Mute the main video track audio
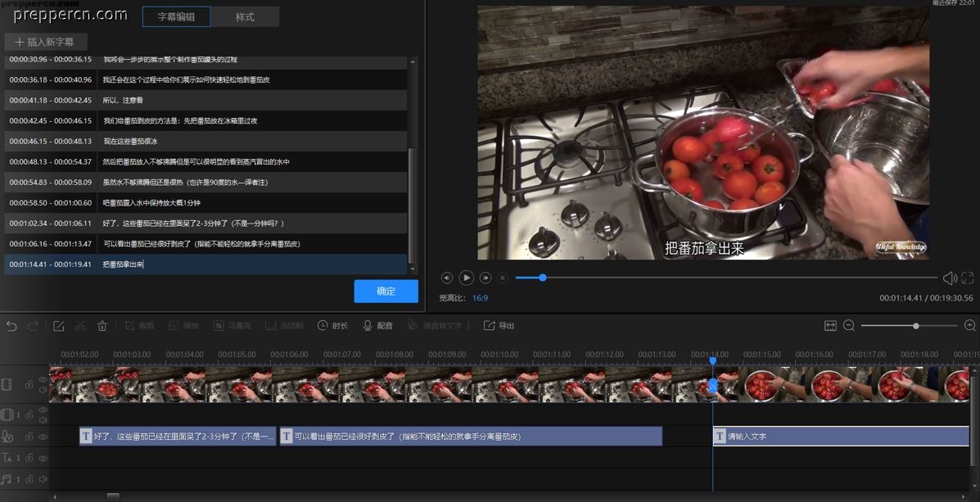Screen dimensions: 980x502 click(43, 390)
